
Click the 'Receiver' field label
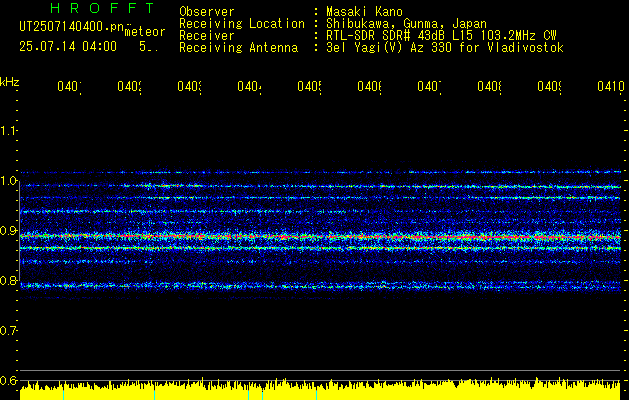(207, 36)
